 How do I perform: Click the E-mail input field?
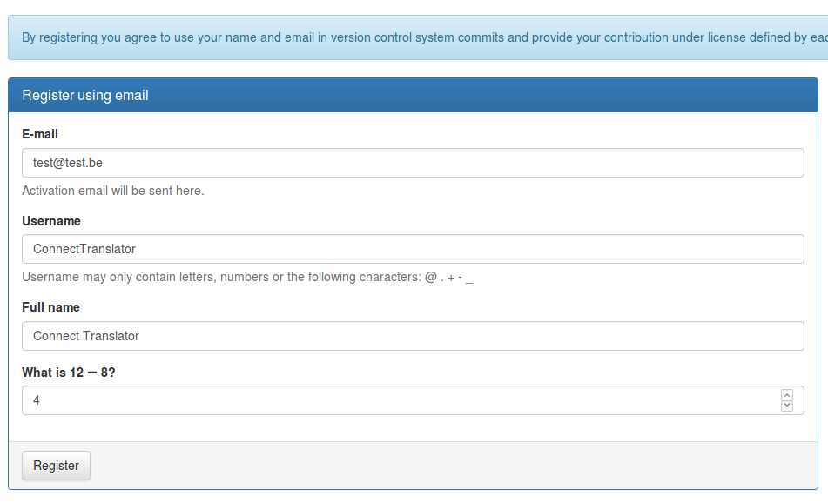click(x=412, y=163)
